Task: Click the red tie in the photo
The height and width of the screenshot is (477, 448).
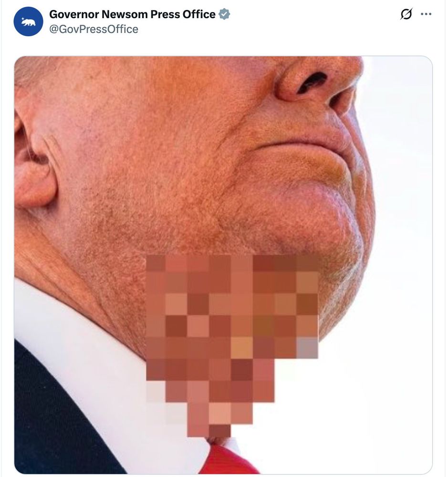Action: 228,459
